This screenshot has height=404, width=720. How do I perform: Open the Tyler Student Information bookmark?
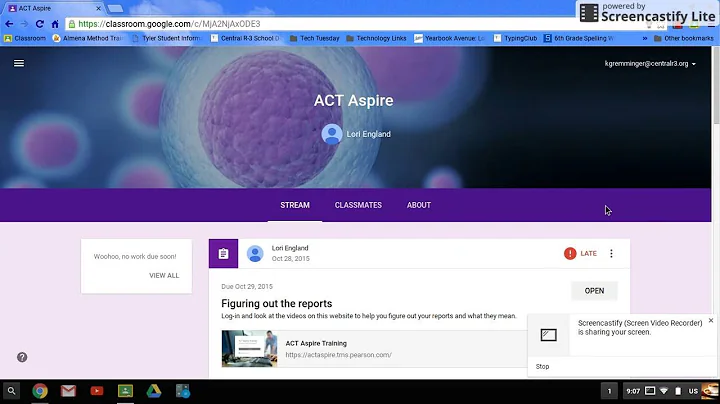(x=167, y=39)
